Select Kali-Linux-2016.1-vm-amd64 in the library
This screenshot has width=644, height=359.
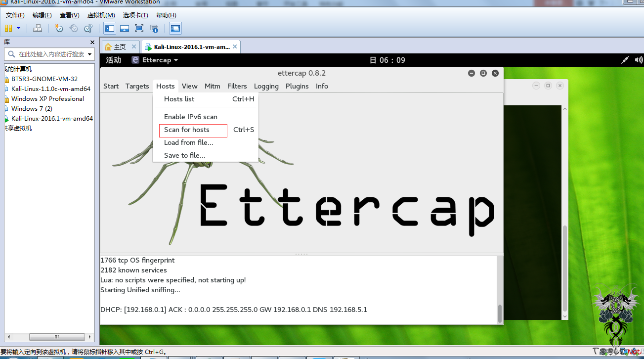coord(52,119)
